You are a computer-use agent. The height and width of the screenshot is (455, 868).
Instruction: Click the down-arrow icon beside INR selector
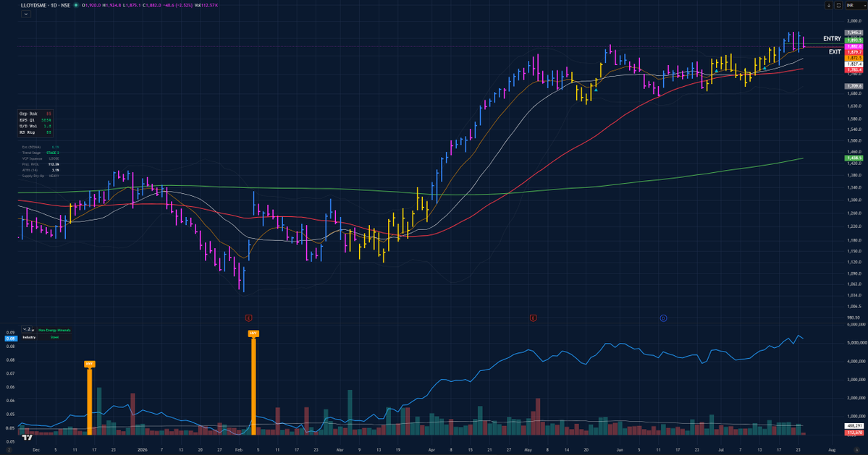pos(829,6)
